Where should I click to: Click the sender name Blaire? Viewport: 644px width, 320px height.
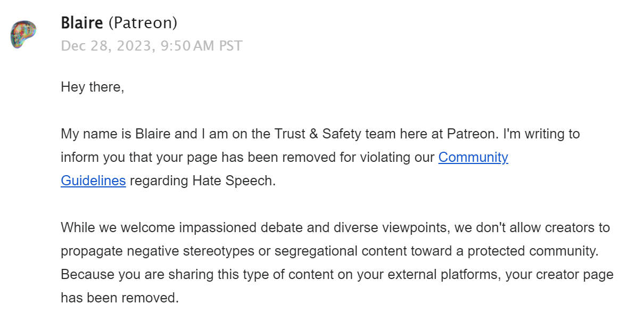pos(81,23)
